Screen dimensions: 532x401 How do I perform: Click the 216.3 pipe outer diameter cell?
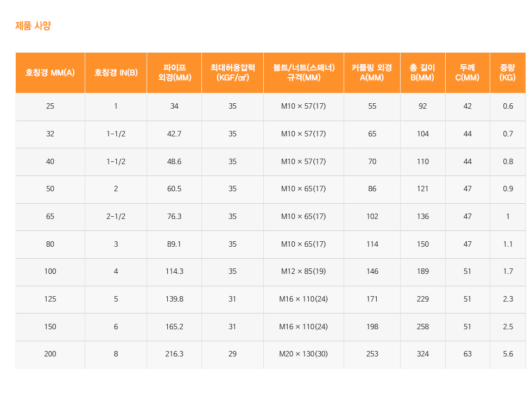174,354
